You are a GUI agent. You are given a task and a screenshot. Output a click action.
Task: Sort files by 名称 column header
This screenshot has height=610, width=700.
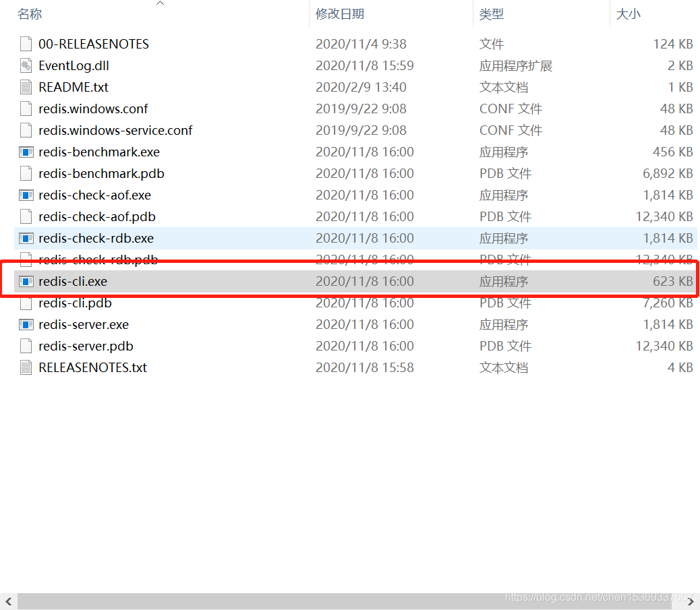point(30,14)
